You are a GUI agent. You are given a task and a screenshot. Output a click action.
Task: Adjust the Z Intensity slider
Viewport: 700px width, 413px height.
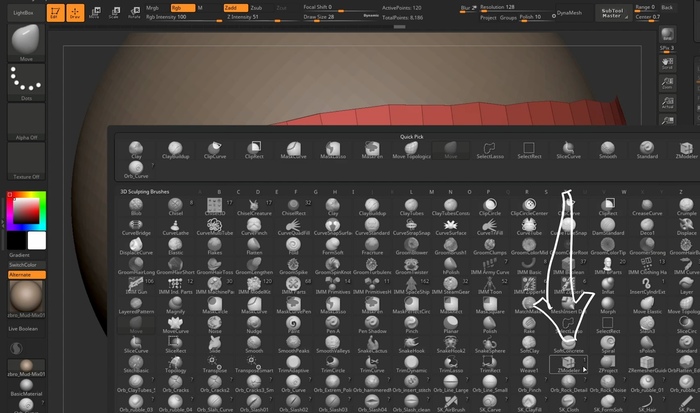(x=261, y=17)
